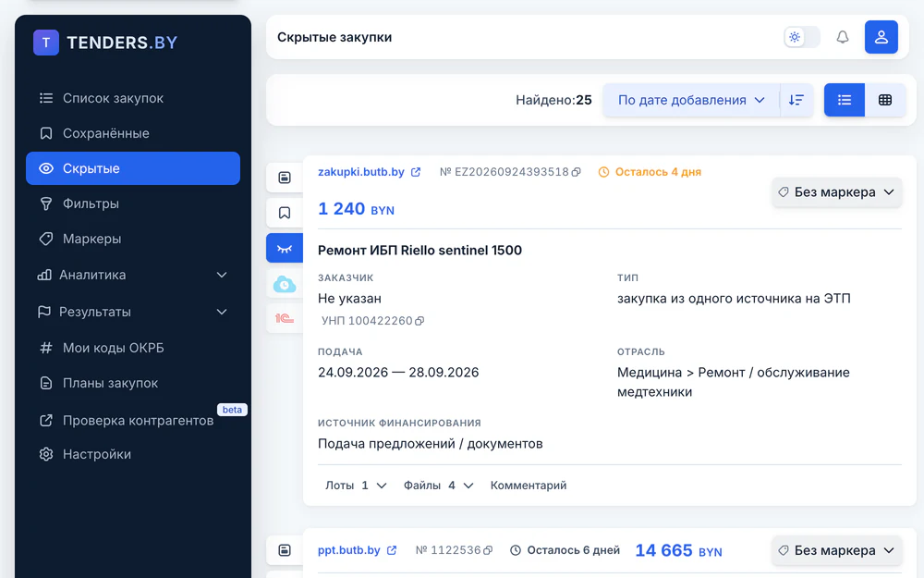
Task: Toggle light/dark theme switch
Action: [802, 37]
